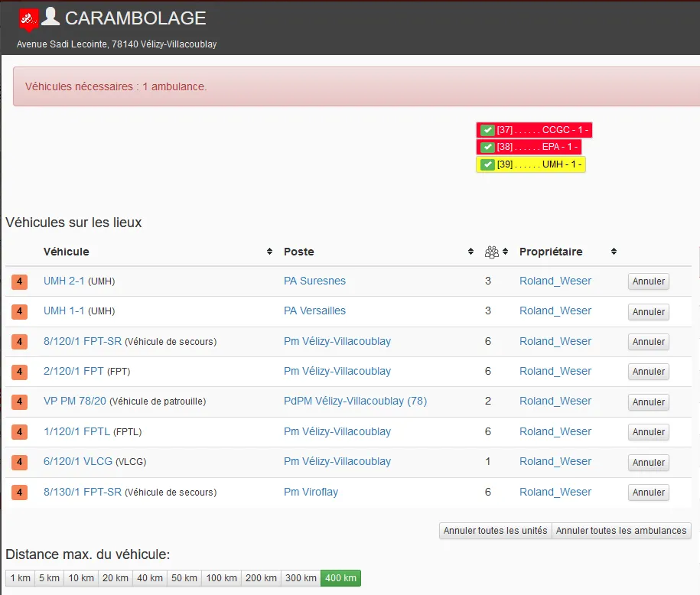Sort table by Propriétaire column arrows
This screenshot has width=700, height=595.
tap(614, 252)
